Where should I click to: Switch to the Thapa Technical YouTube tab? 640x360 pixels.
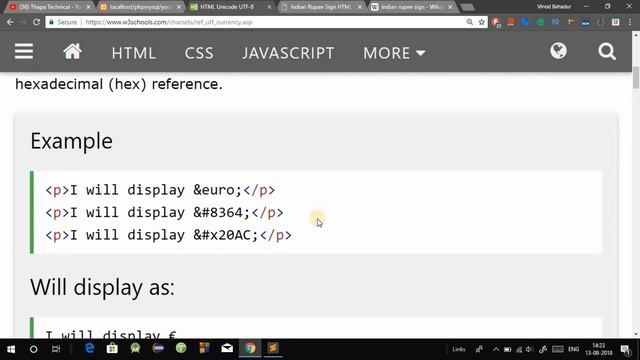(x=49, y=7)
